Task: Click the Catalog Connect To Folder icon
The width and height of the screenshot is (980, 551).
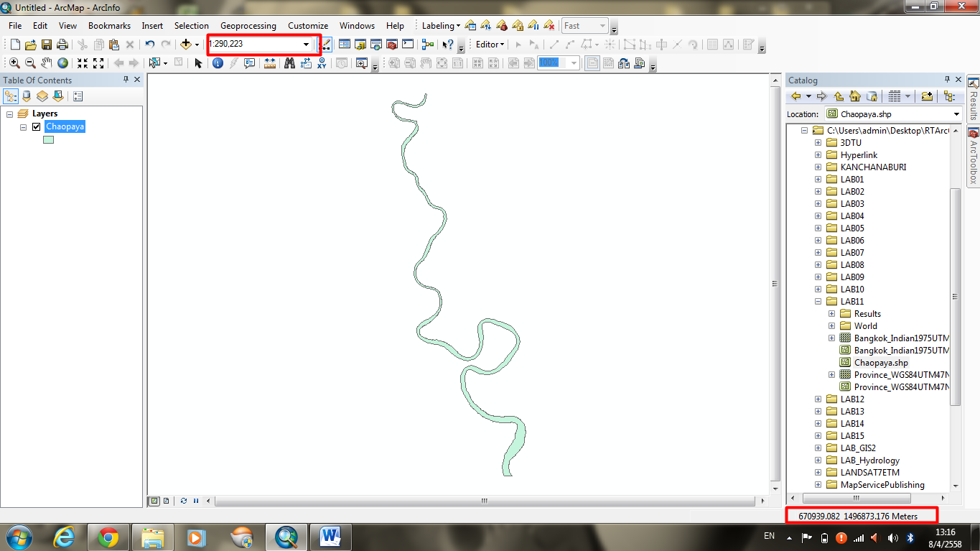Action: pos(927,96)
